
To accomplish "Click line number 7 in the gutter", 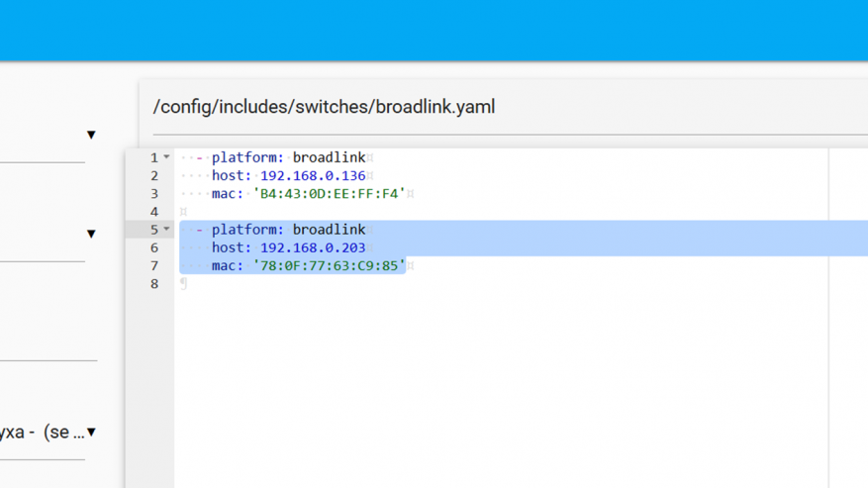I will tap(154, 266).
